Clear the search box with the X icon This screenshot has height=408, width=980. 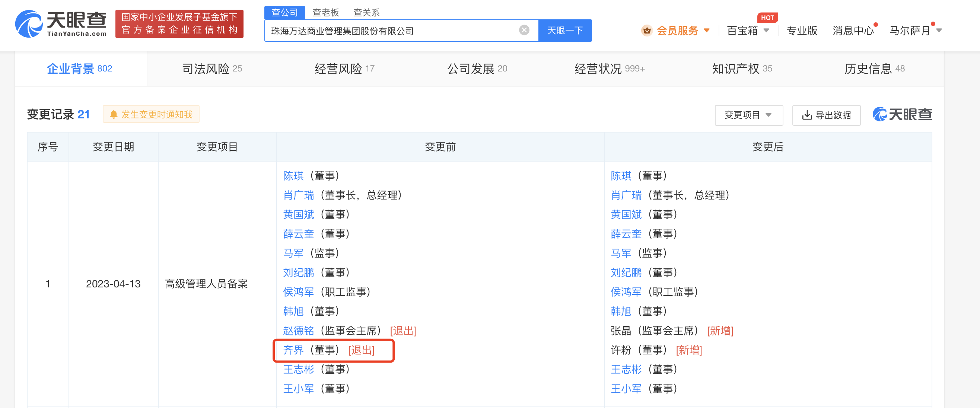(x=524, y=30)
